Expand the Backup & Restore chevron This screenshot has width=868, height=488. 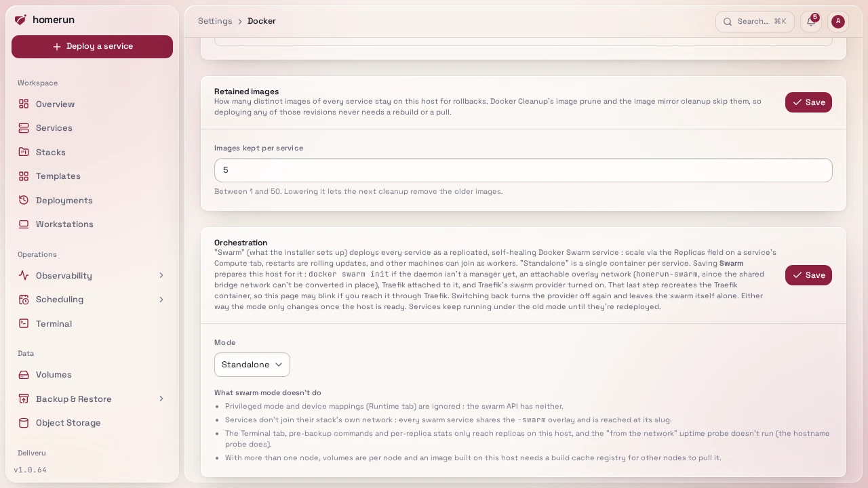[161, 399]
